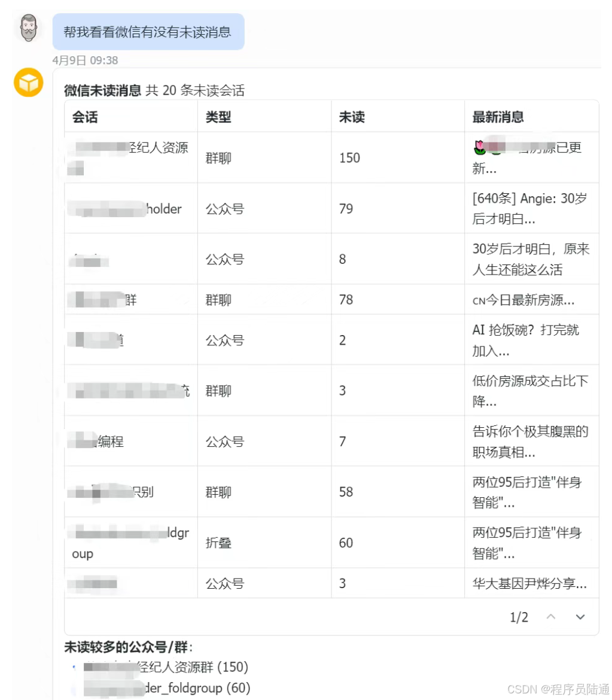
Task: Click message '[640条] Angie: 30岁后才明白...'
Action: (530, 208)
